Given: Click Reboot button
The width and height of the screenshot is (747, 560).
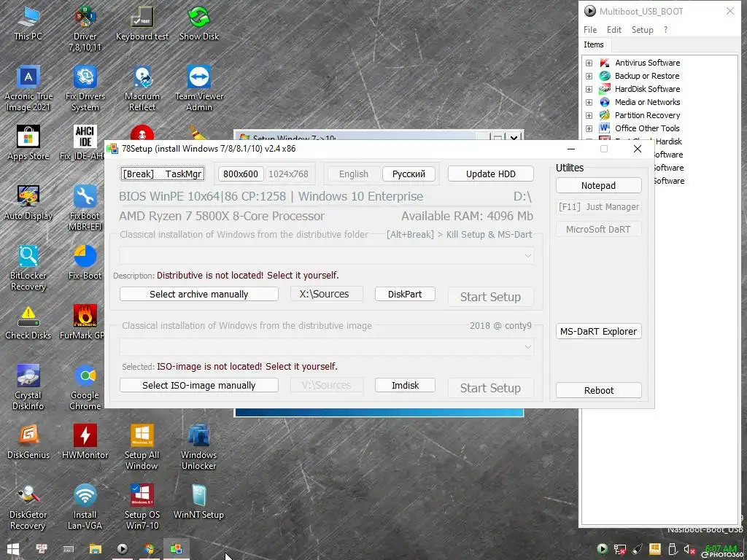Looking at the screenshot, I should [598, 390].
